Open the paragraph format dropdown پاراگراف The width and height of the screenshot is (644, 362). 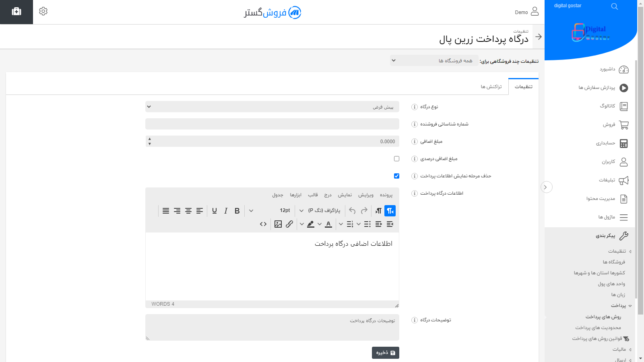pos(322,211)
